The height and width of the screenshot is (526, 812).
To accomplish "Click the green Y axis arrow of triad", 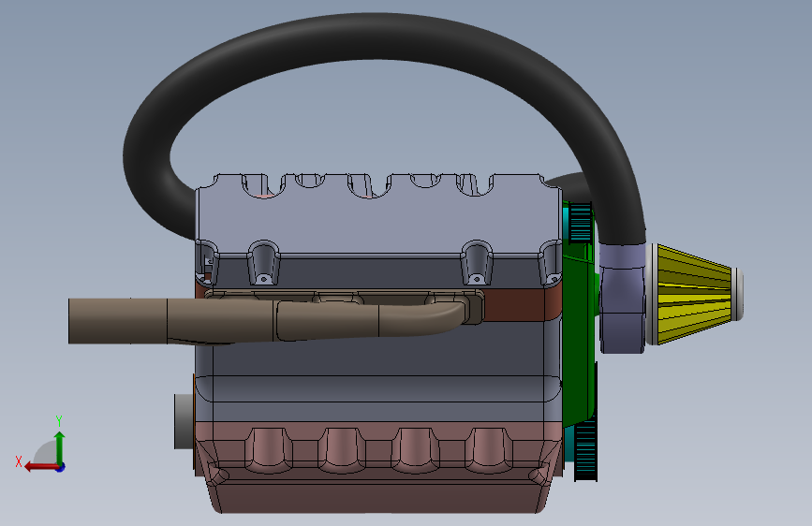I will (60, 446).
